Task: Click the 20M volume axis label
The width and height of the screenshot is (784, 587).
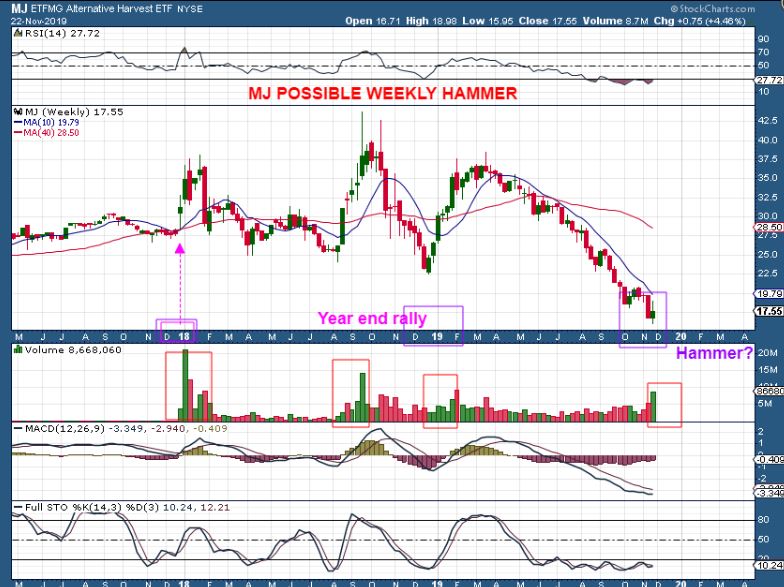Action: 768,353
